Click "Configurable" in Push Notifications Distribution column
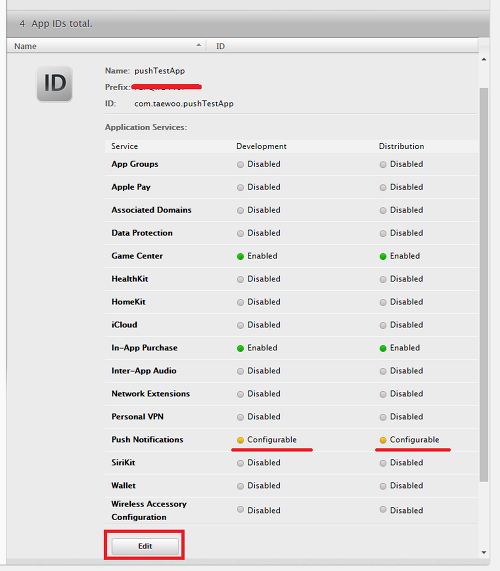 (x=414, y=440)
